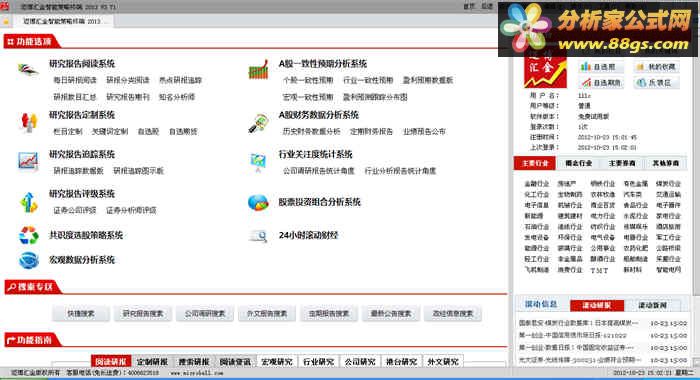The height and width of the screenshot is (380, 700).
Task: Open the 宏观一致性预期 link
Action: point(308,97)
